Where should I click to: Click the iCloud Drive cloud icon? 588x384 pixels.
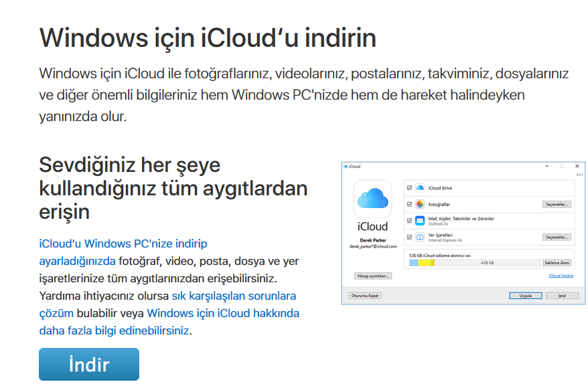pyautogui.click(x=420, y=188)
